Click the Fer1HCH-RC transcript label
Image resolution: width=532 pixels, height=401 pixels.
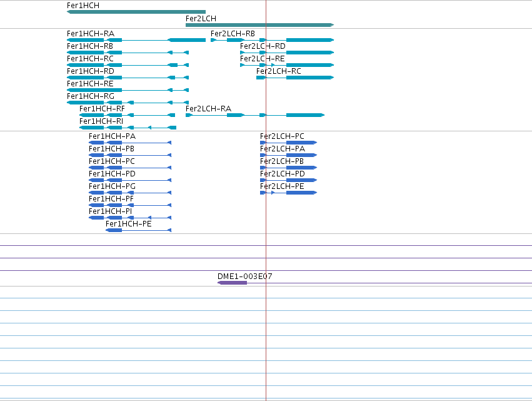pyautogui.click(x=90, y=59)
